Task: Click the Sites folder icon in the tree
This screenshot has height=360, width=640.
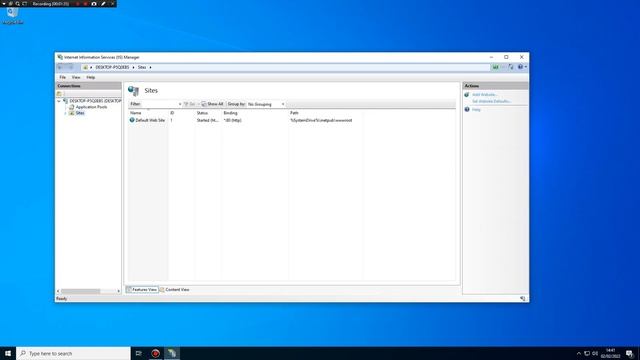Action: coord(71,113)
